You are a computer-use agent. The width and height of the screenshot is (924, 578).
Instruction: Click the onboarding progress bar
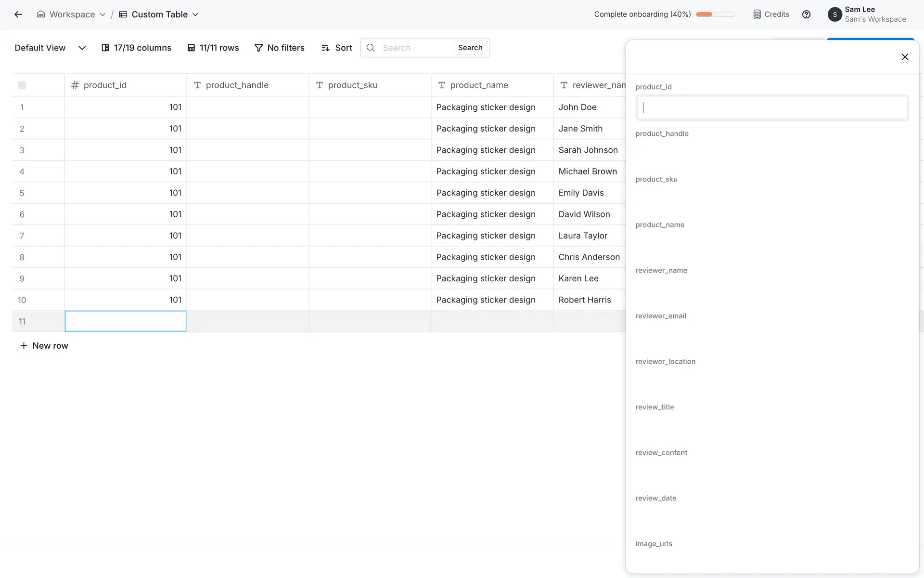pos(715,14)
